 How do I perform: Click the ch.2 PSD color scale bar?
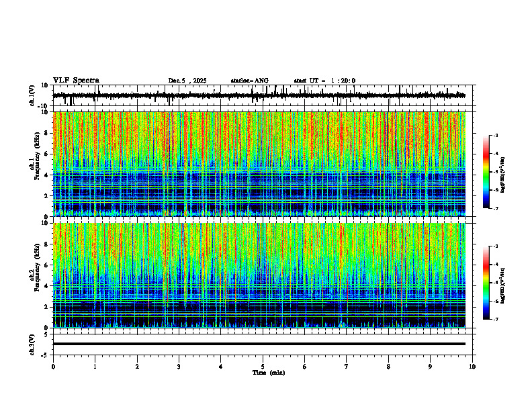(486, 283)
